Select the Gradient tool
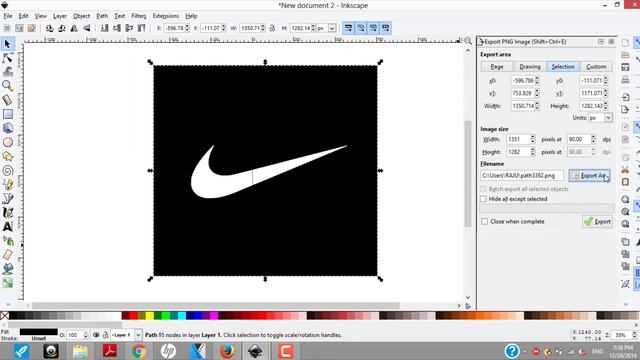This screenshot has width=640, height=360. [7, 283]
